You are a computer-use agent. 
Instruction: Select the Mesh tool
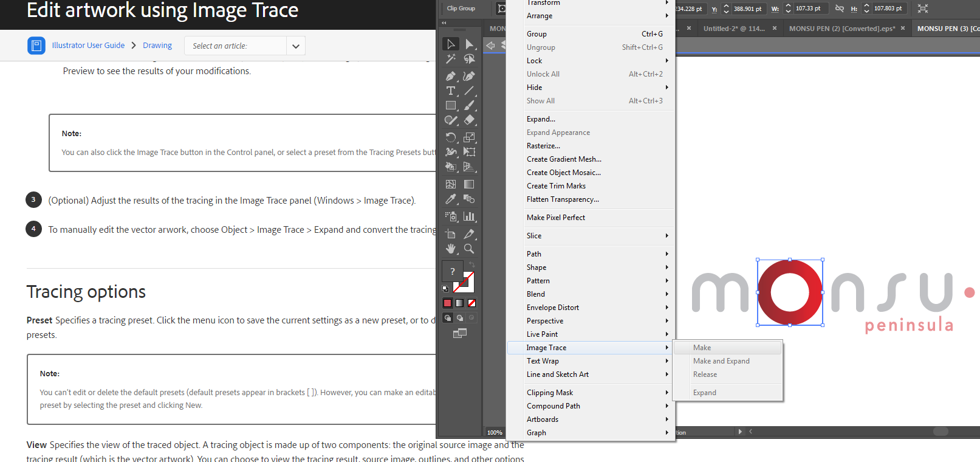pyautogui.click(x=451, y=184)
